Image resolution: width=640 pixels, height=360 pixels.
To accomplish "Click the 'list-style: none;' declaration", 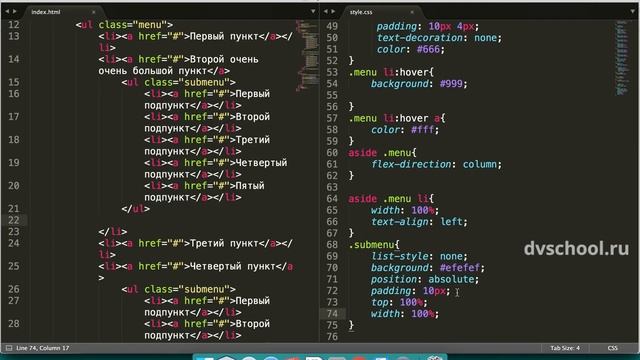I will [x=419, y=256].
